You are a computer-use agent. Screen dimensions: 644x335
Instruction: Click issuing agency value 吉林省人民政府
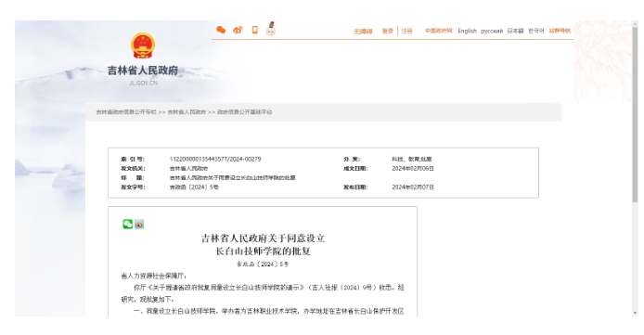(188, 168)
